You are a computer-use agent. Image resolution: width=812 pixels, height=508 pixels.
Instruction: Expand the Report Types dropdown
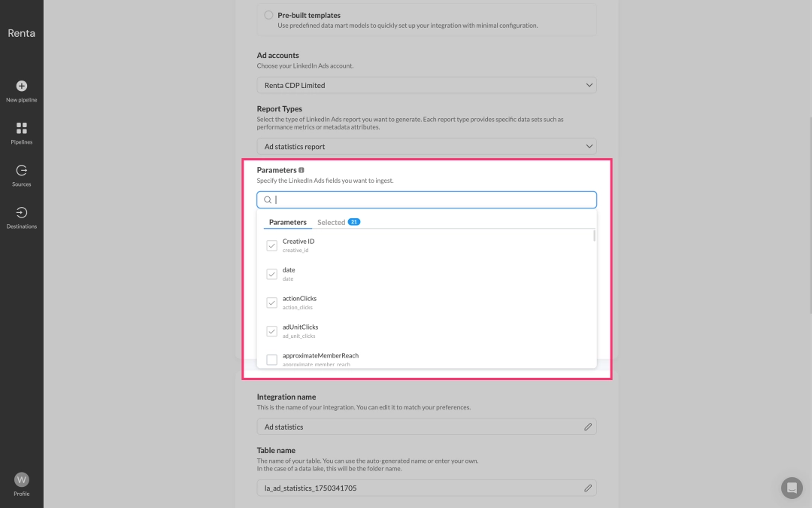pos(426,146)
